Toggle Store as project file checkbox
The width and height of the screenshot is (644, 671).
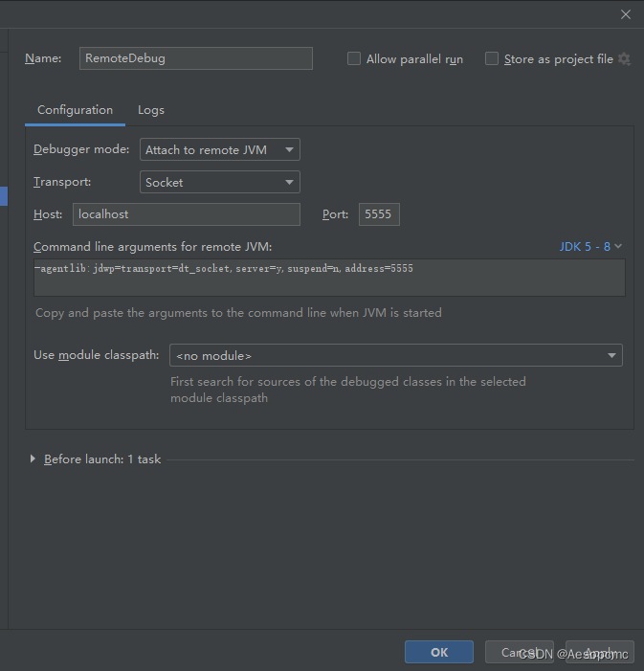pyautogui.click(x=492, y=59)
